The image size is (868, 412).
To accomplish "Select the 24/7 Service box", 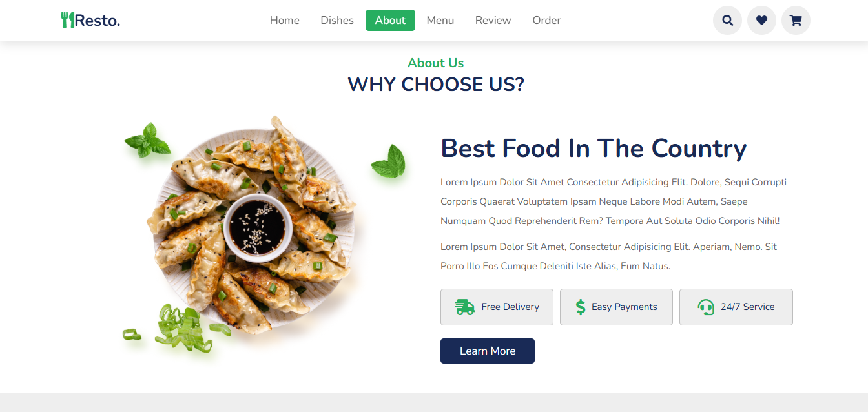I will (x=736, y=307).
